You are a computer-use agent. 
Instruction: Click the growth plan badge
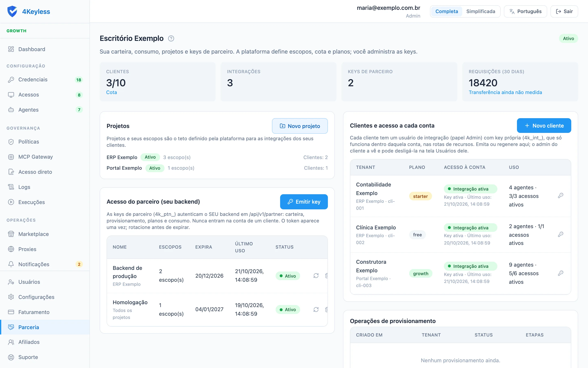(421, 273)
